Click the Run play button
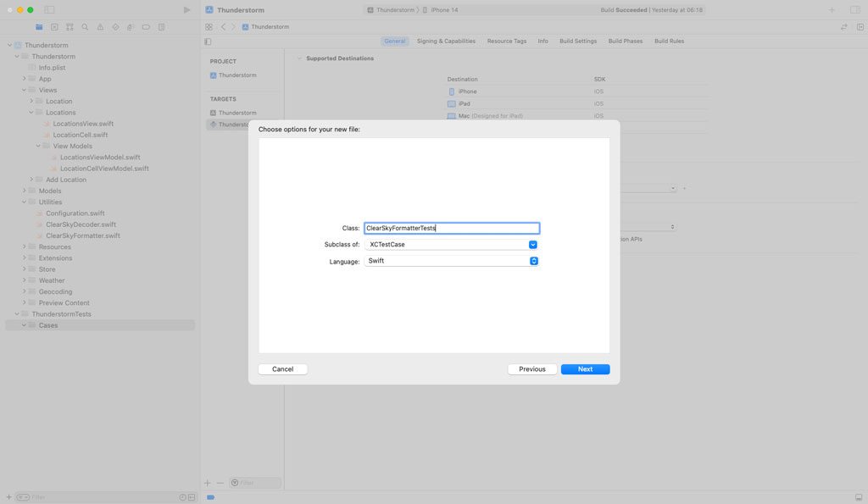The width and height of the screenshot is (868, 504). (186, 10)
